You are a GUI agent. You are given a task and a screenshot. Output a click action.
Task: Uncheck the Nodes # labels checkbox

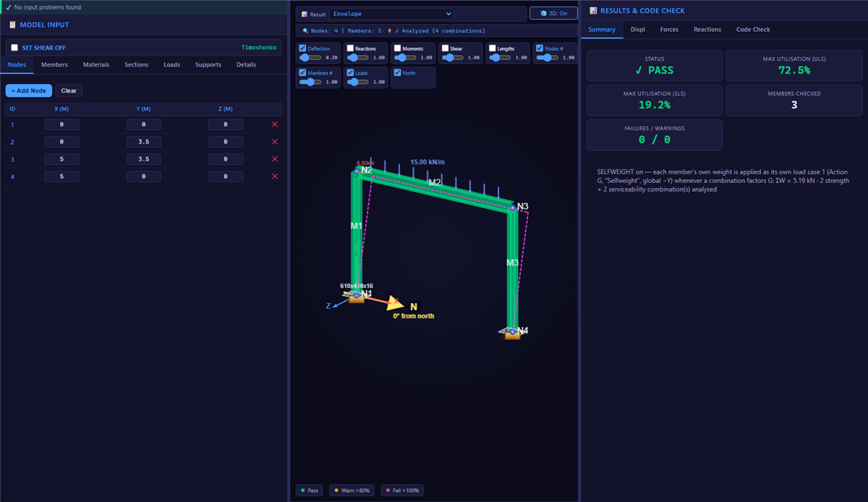coord(540,48)
